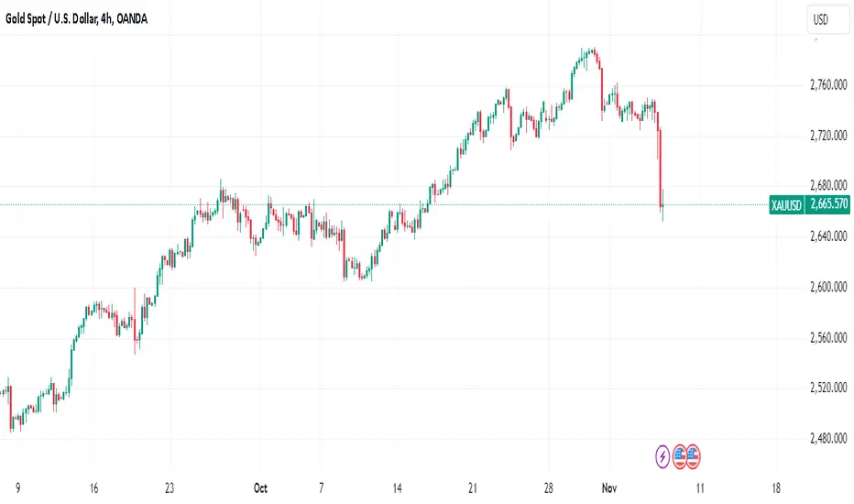Screen dimensions: 854x504
Task: Click date 9 on the time axis
Action: [18, 488]
